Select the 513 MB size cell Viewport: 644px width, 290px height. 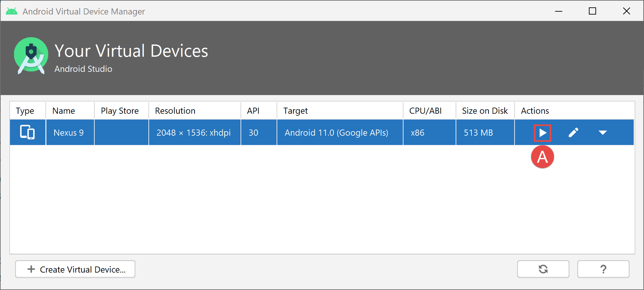click(x=485, y=132)
